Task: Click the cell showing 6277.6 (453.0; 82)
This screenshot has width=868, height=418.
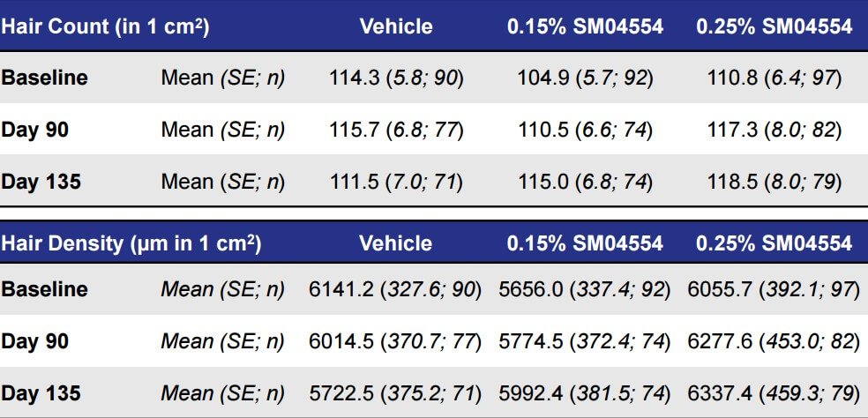Action: tap(774, 341)
